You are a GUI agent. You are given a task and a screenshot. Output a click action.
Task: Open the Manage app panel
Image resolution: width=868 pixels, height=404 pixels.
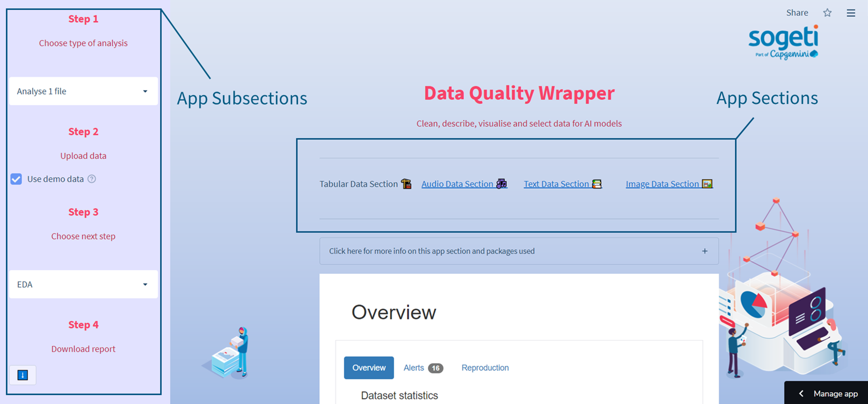[827, 394]
